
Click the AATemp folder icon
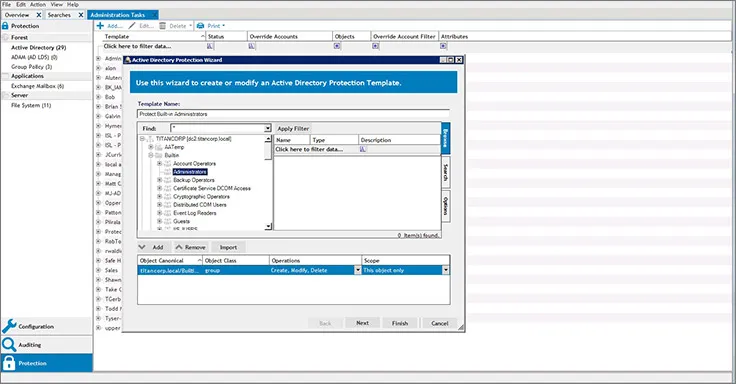coord(159,147)
